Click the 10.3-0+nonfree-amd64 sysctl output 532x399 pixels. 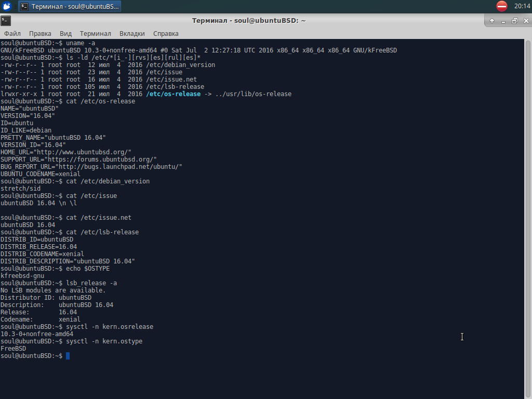[37, 334]
